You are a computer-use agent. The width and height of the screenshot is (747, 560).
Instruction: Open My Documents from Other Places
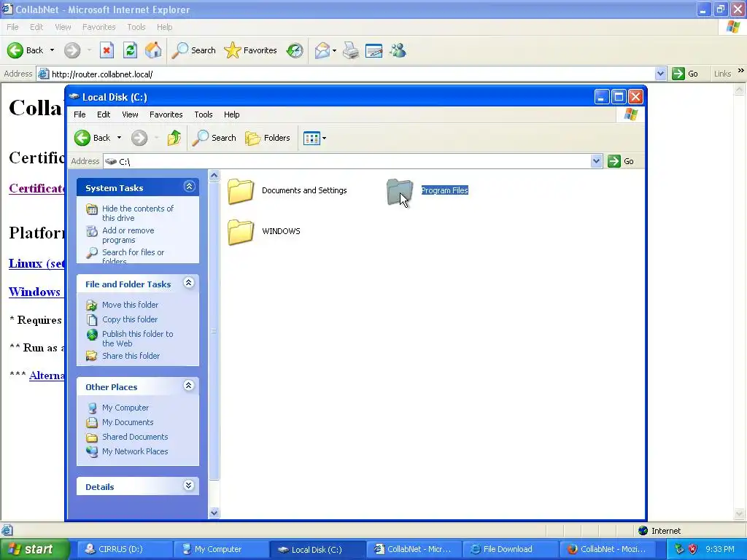[128, 422]
